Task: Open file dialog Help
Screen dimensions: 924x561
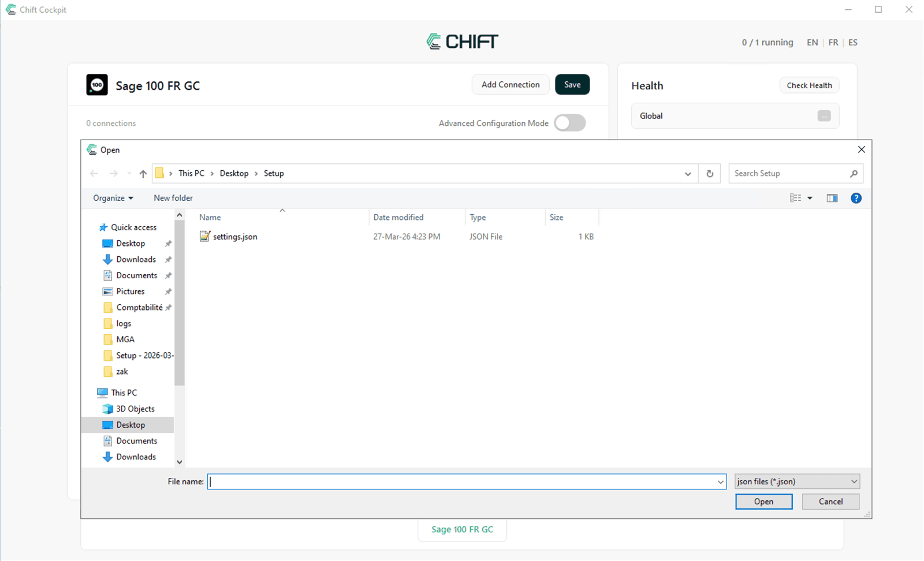Action: pos(856,198)
